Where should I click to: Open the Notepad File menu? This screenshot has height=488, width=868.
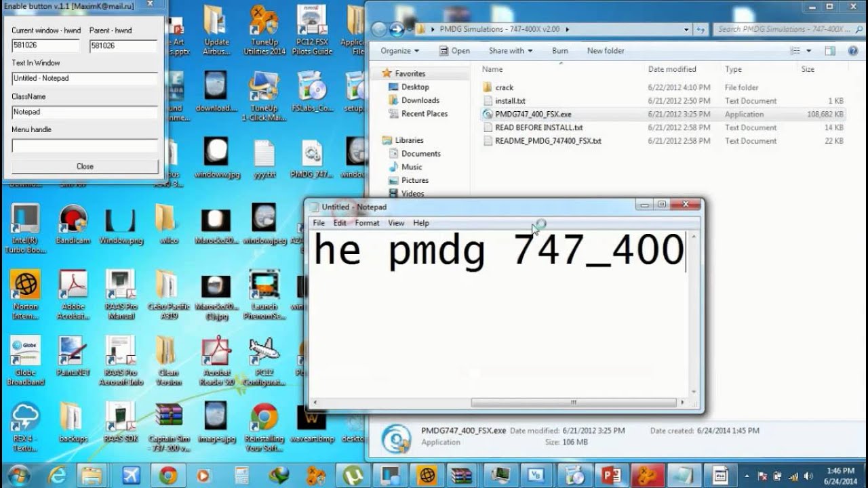(319, 223)
